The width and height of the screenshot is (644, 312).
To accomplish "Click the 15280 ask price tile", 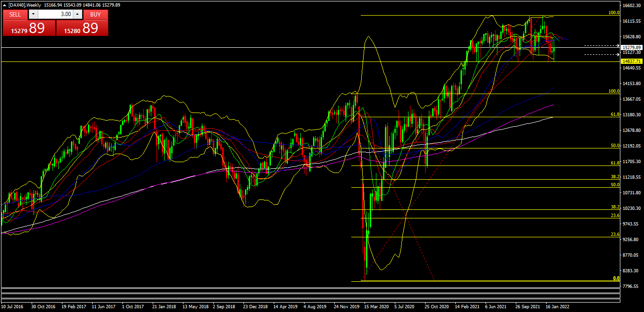I will pyautogui.click(x=82, y=28).
